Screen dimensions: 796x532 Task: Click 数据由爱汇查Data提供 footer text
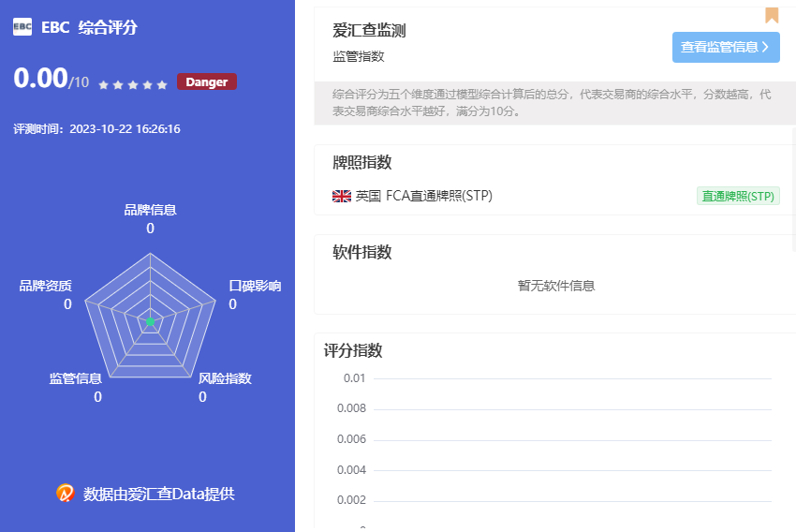[x=158, y=494]
